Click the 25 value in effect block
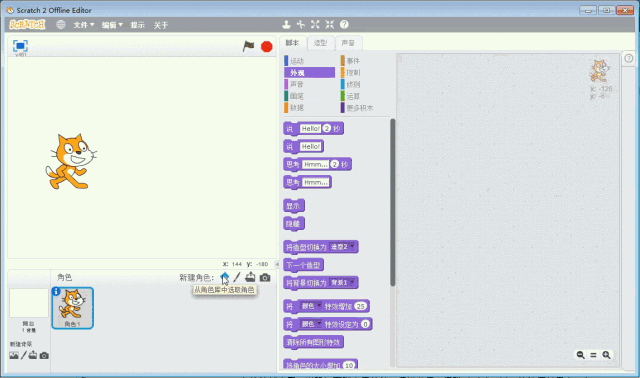The width and height of the screenshot is (640, 378). [x=360, y=306]
